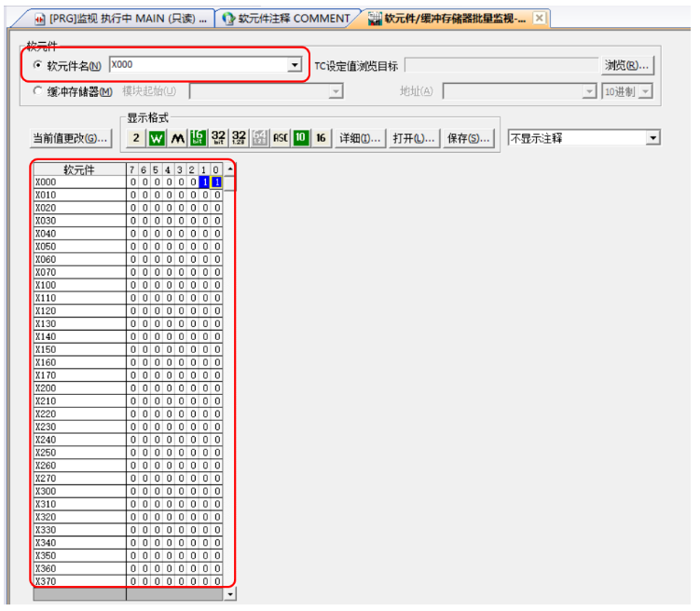
Task: Select 64-bit real number format icon
Action: [259, 138]
